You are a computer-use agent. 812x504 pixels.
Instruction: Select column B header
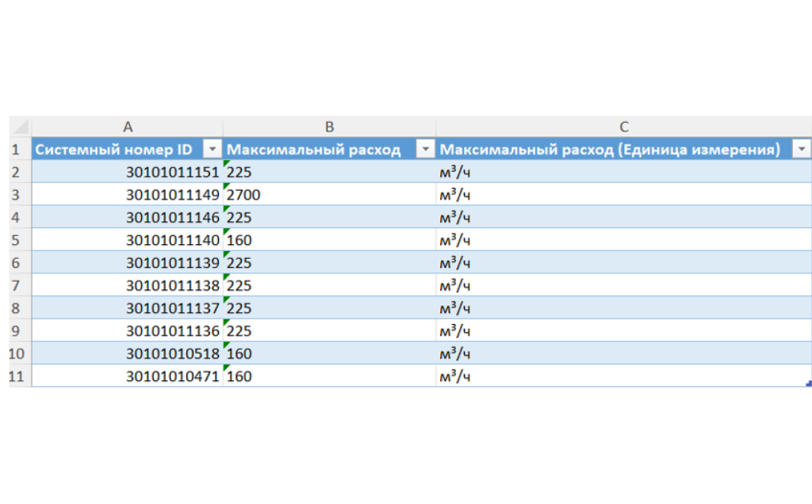click(x=329, y=127)
